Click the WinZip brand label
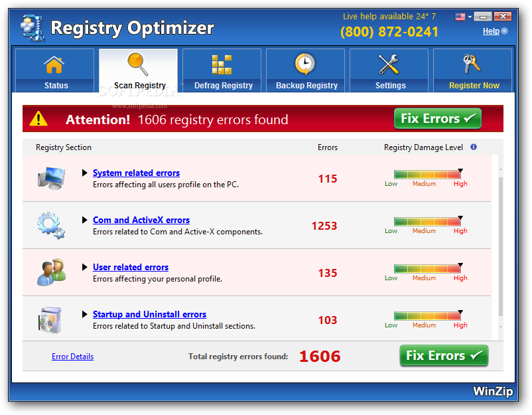 [493, 391]
